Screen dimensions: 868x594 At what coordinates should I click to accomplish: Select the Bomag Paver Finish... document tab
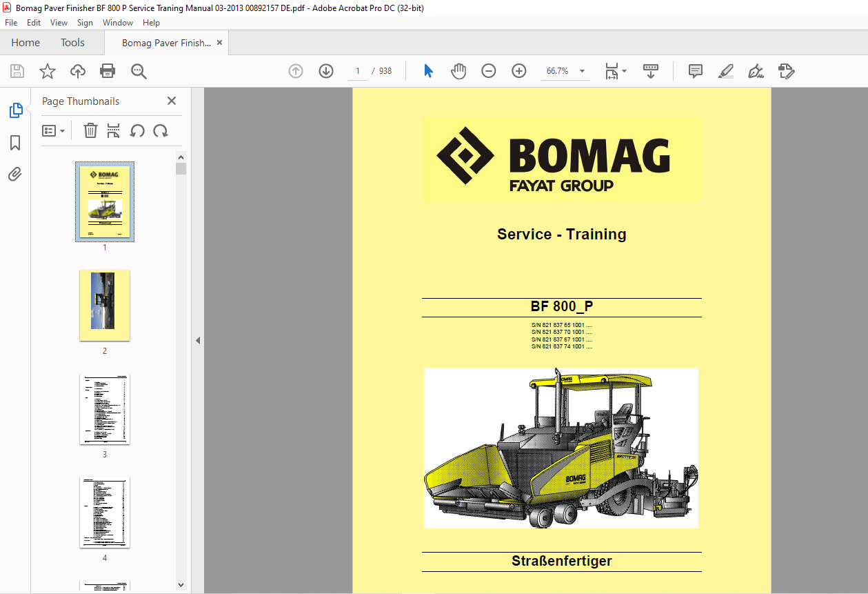(166, 43)
